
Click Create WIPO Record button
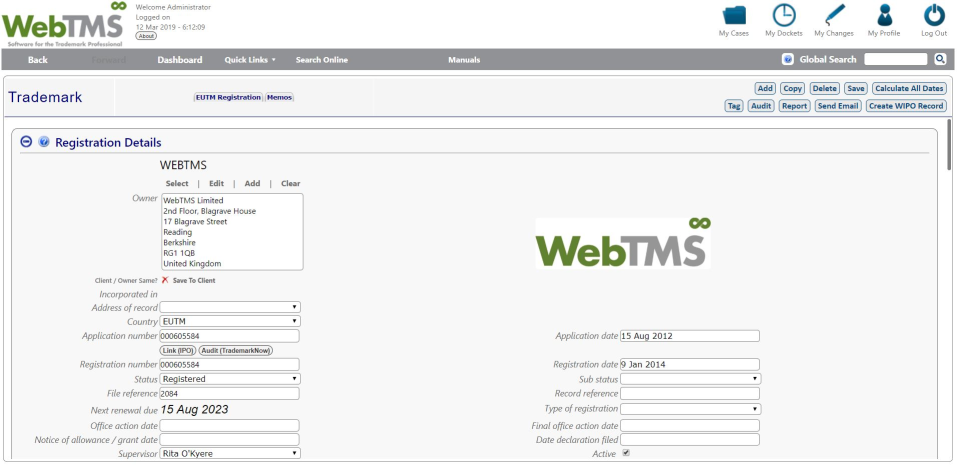906,106
